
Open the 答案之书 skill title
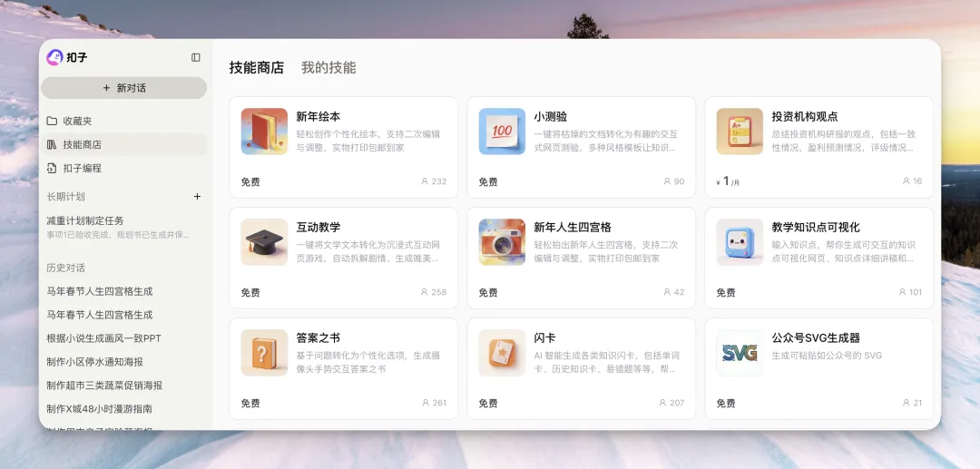tap(318, 337)
